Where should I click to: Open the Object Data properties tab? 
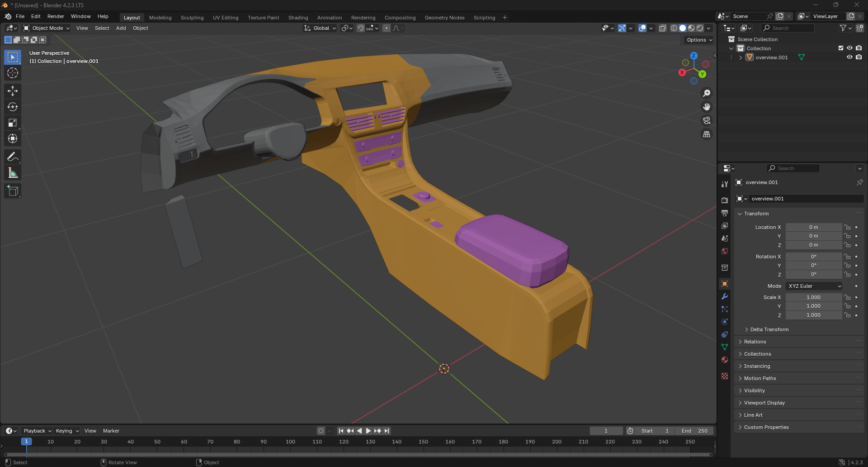[725, 347]
